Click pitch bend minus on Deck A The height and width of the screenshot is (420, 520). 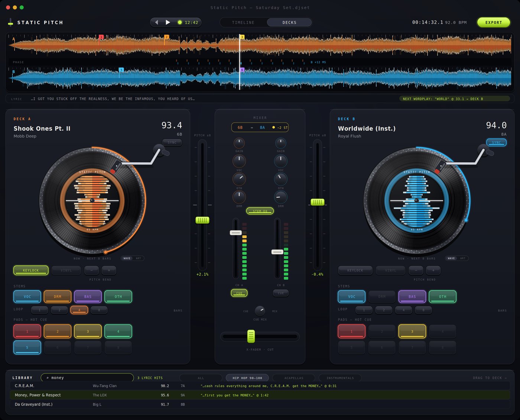pos(91,270)
